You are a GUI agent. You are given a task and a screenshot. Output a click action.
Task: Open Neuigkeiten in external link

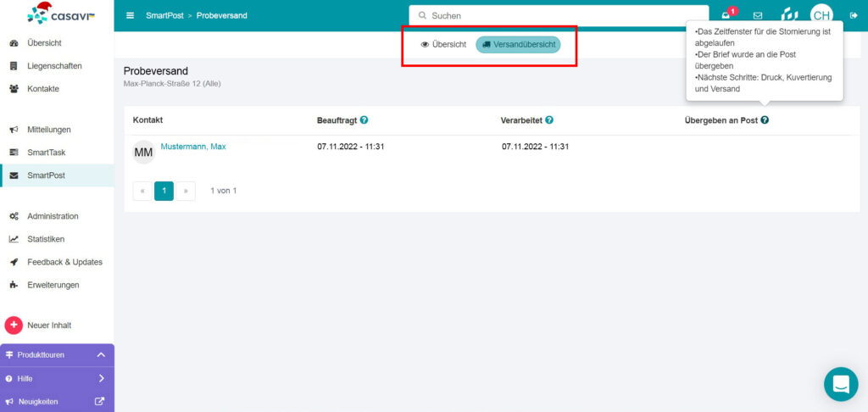coord(99,401)
